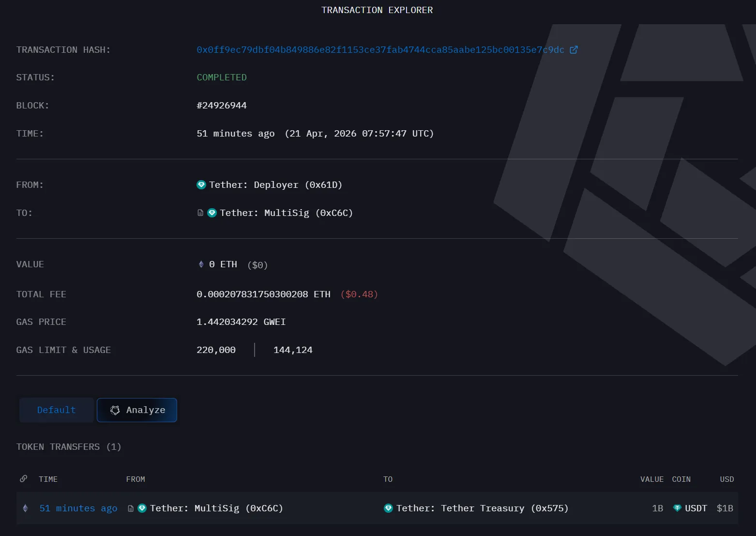Click the Ethereum icon beside 0 ETH value
Image resolution: width=756 pixels, height=536 pixels.
[x=201, y=264]
